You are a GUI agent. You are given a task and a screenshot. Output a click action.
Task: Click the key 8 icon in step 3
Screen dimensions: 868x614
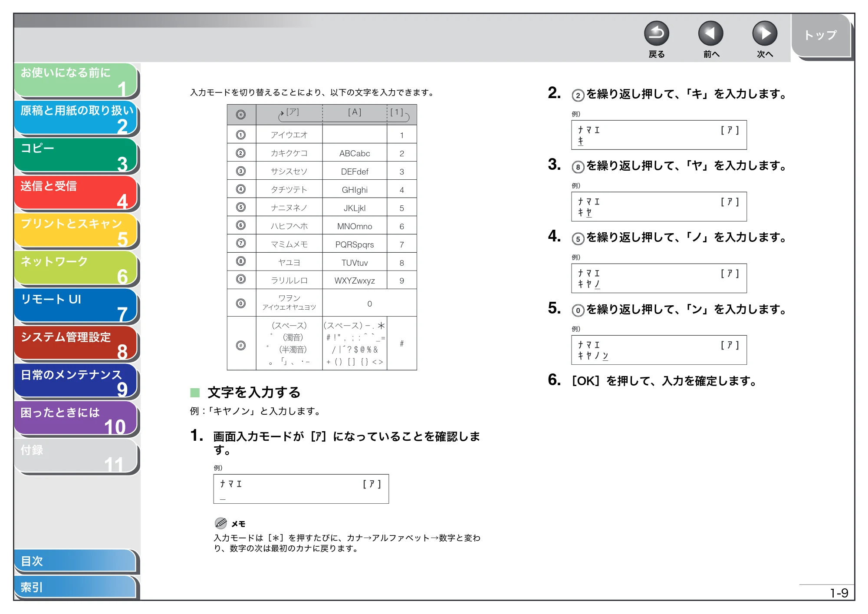point(578,167)
